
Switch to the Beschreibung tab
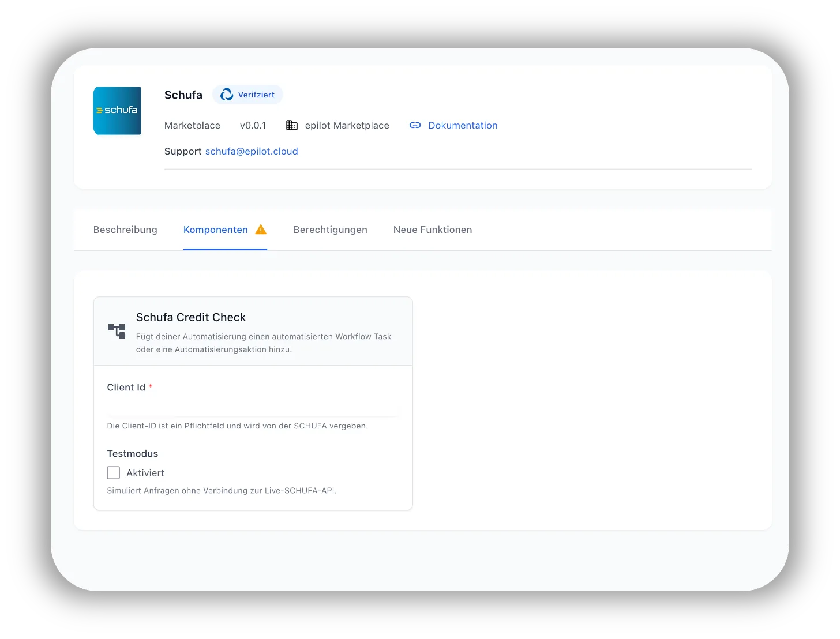point(125,230)
